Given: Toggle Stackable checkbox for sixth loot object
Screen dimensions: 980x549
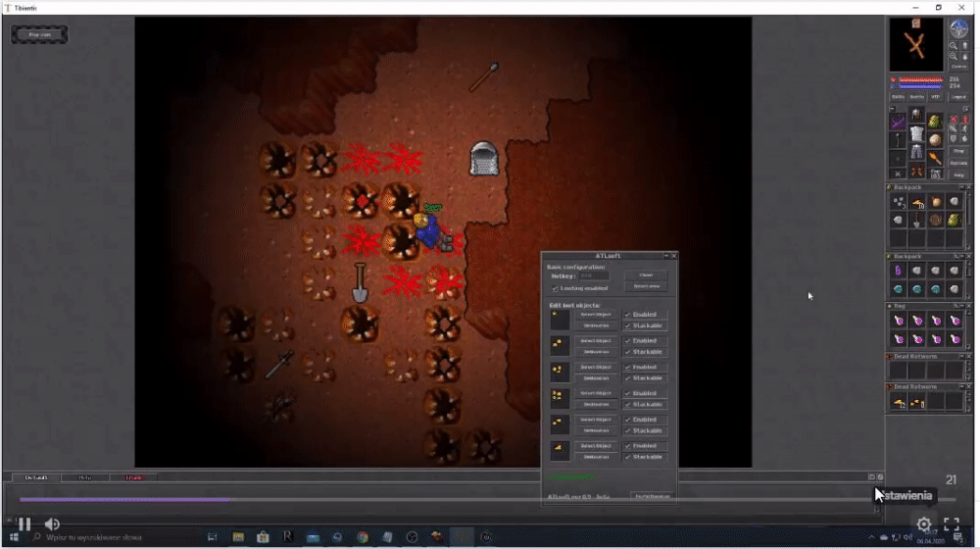Looking at the screenshot, I should tap(627, 457).
